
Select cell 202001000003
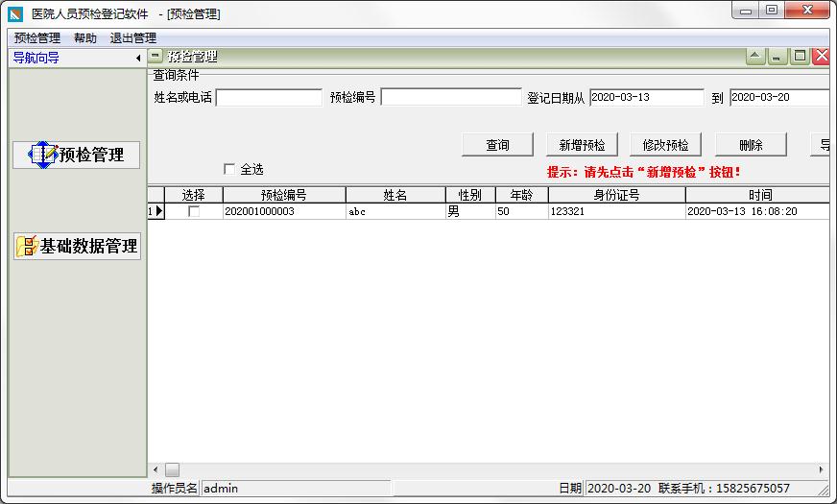click(284, 211)
